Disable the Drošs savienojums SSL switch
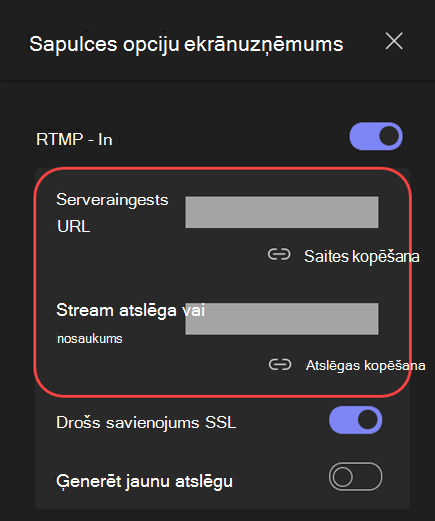This screenshot has width=435, height=521. (356, 420)
